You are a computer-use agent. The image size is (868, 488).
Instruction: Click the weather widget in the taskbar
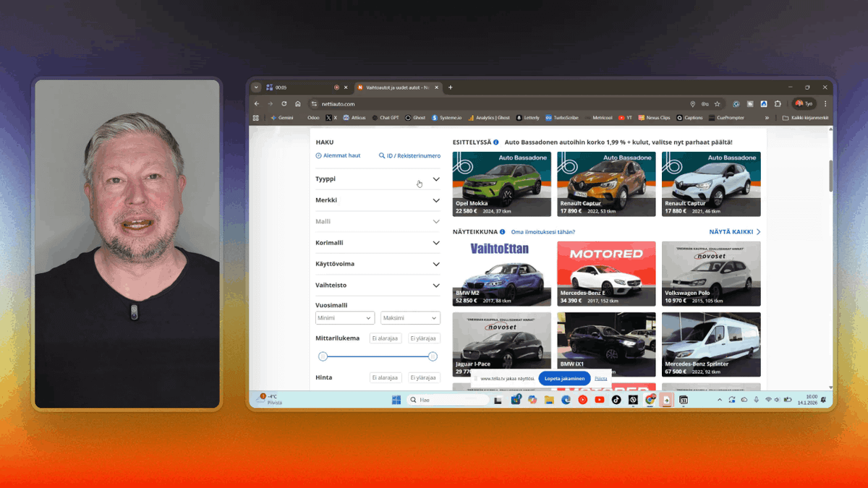pyautogui.click(x=271, y=399)
